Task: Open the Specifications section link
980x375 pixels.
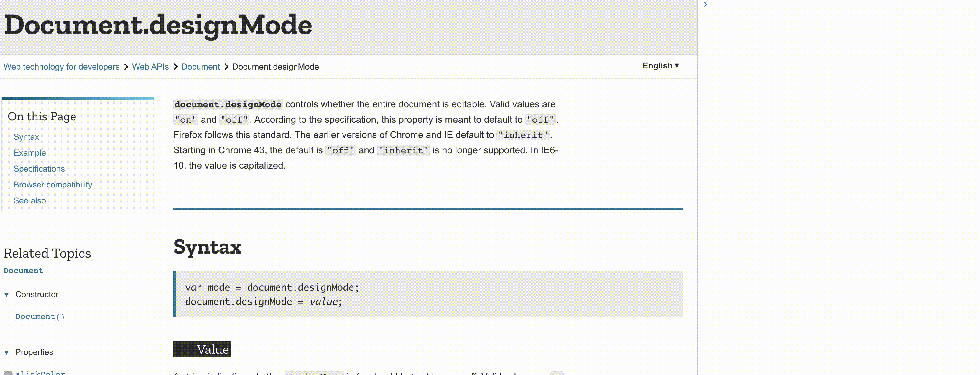Action: click(39, 169)
